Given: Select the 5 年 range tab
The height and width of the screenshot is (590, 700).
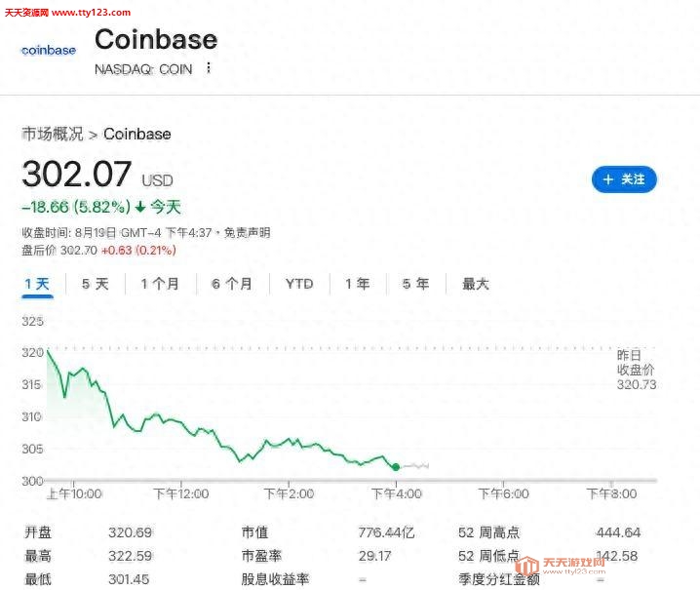Looking at the screenshot, I should 415,284.
